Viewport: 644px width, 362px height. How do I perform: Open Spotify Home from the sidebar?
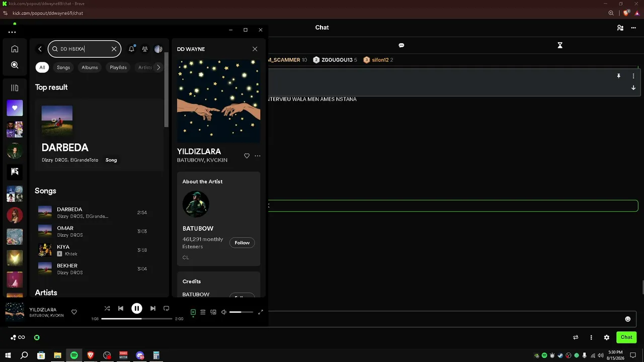pos(15,49)
